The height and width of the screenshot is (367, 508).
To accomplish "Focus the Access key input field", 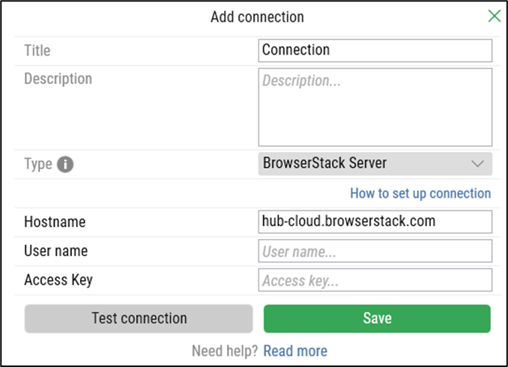I will tap(375, 280).
